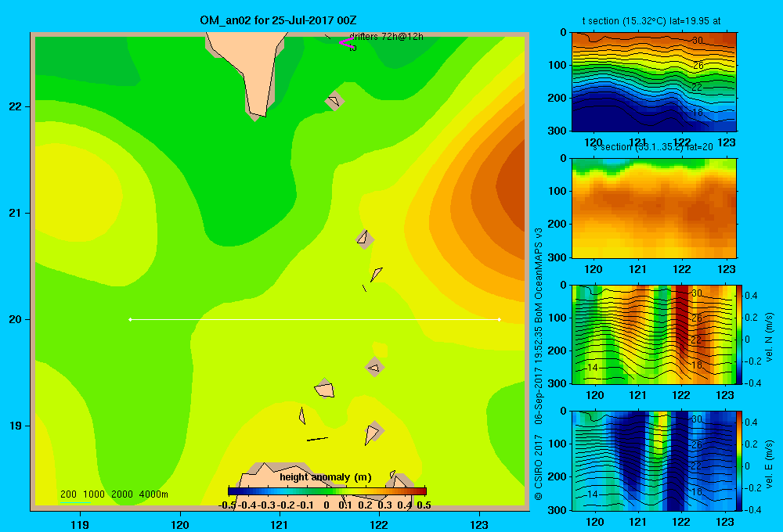The image size is (783, 532).
Task: Click the 's section (33.1..35.2) lat=20' title
Action: (x=653, y=147)
